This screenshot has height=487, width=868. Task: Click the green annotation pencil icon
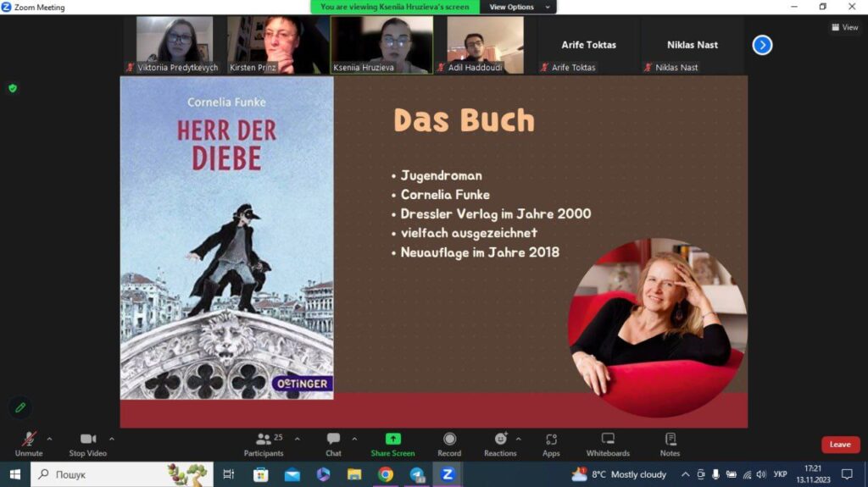click(x=20, y=407)
